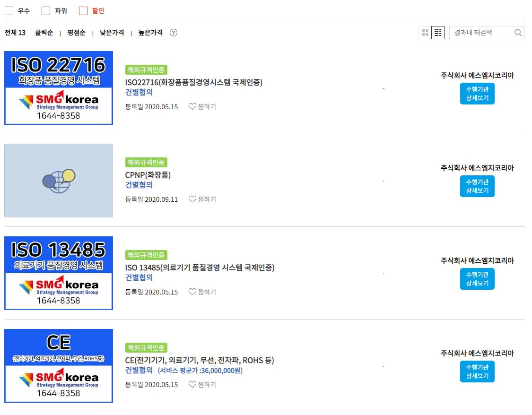
Task: Sort results by 낮은가격
Action: coord(112,33)
